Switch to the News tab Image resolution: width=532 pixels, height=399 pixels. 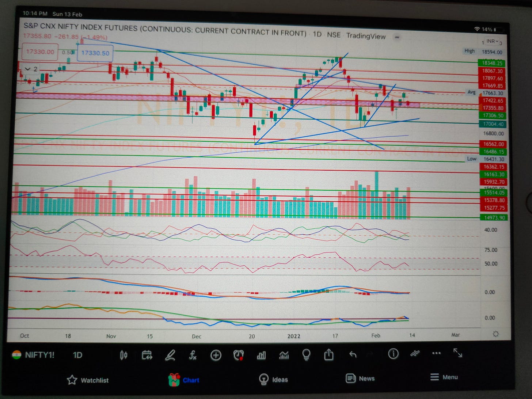pyautogui.click(x=360, y=378)
